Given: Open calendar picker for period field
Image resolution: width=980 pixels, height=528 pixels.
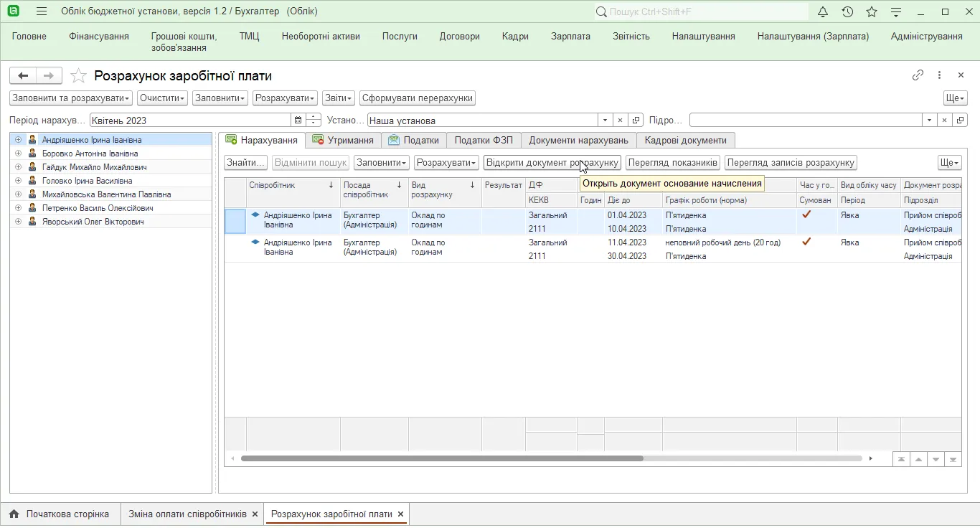Looking at the screenshot, I should point(298,121).
